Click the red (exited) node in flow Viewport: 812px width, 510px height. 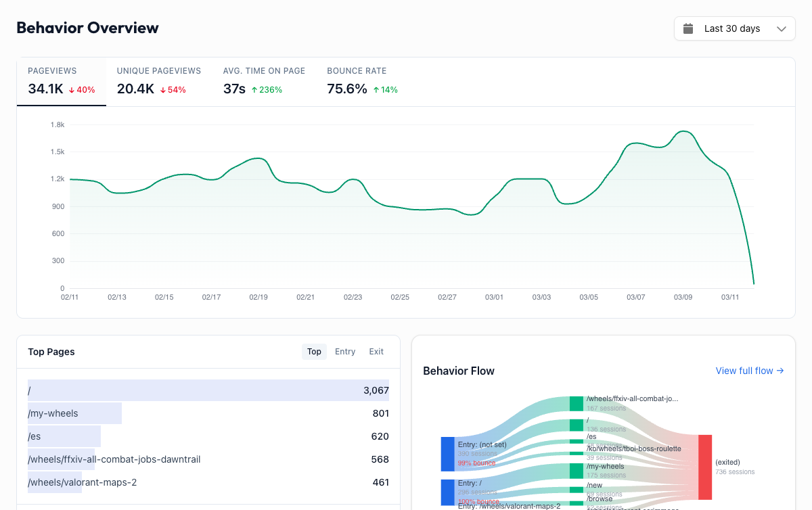[705, 467]
